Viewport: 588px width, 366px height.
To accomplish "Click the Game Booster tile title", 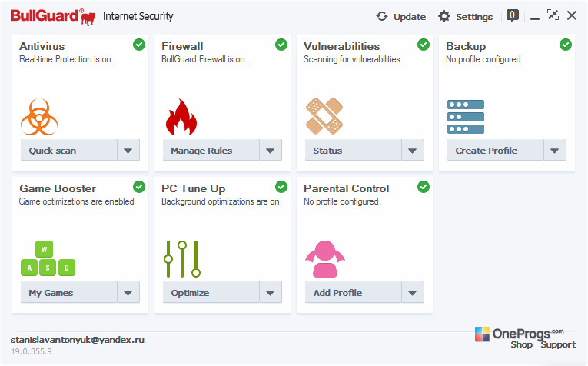I will tap(58, 188).
